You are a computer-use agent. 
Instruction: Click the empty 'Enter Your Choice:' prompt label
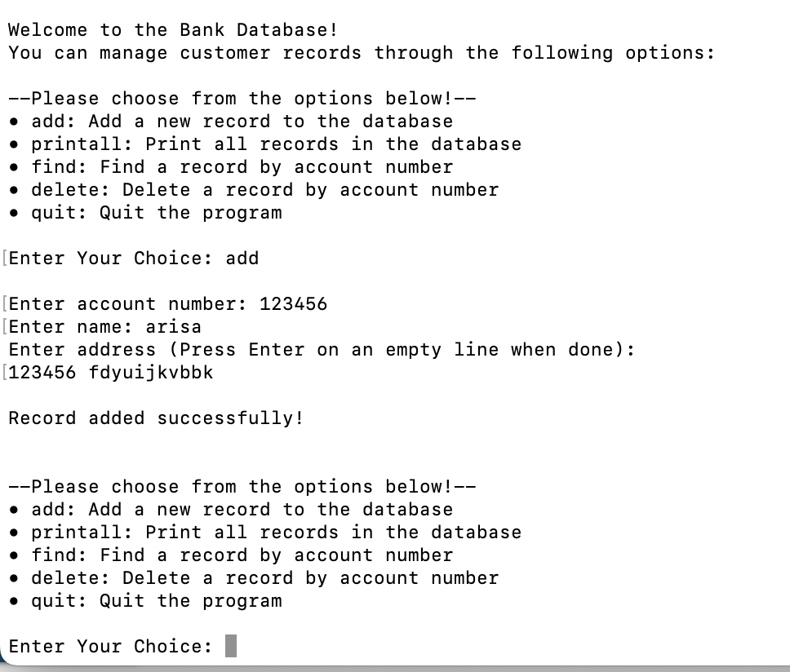(110, 647)
